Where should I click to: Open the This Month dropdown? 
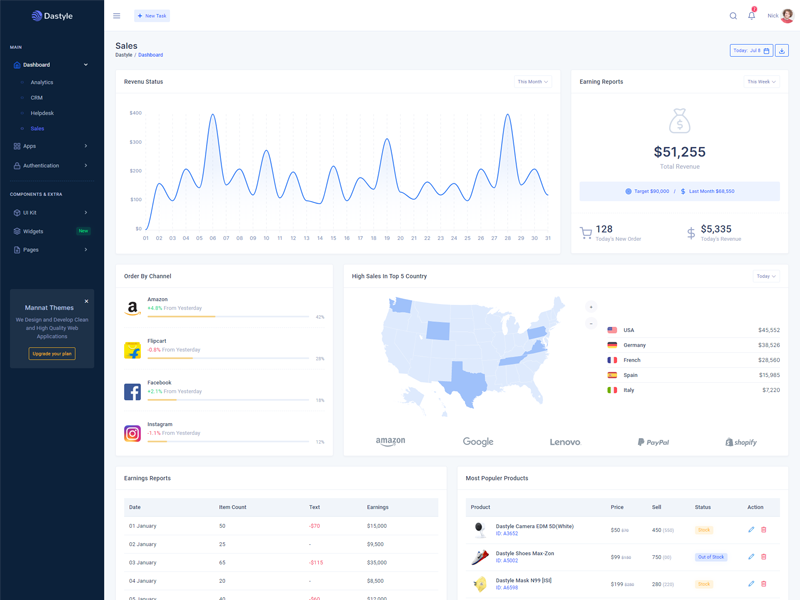(x=533, y=82)
